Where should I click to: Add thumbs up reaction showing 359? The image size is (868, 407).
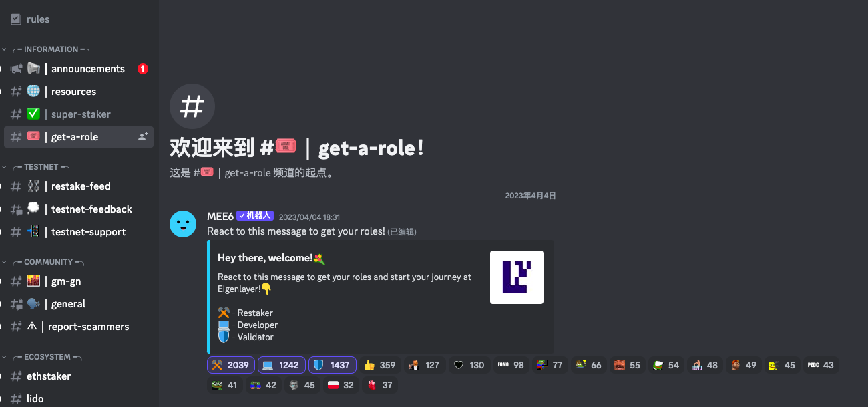coord(380,365)
